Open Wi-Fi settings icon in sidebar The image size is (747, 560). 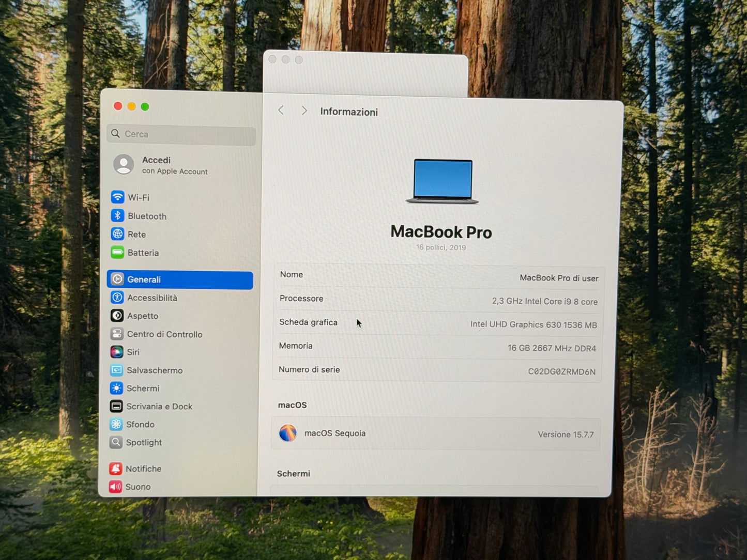[118, 197]
